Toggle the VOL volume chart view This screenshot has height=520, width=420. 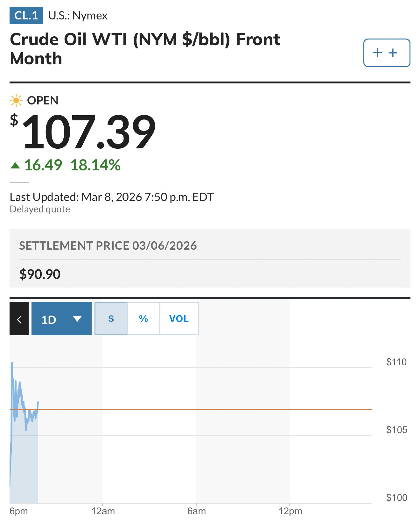pyautogui.click(x=179, y=318)
